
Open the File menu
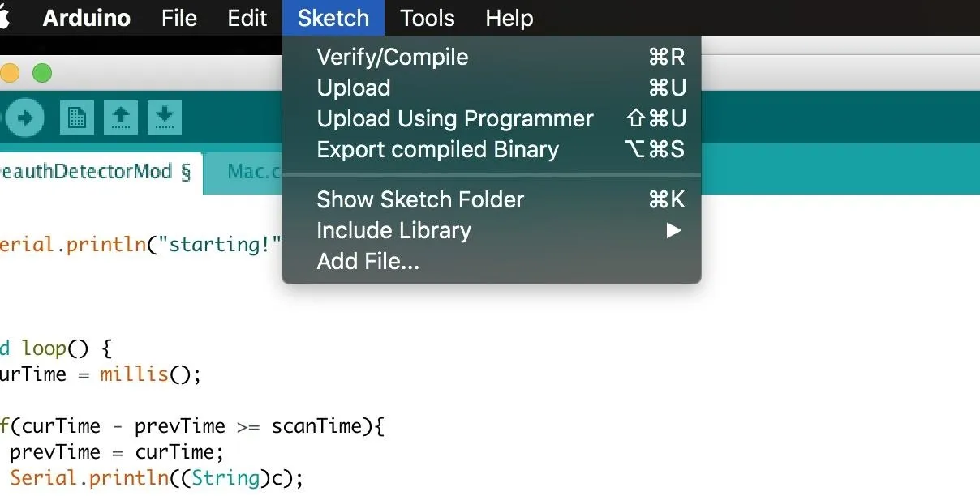click(179, 18)
